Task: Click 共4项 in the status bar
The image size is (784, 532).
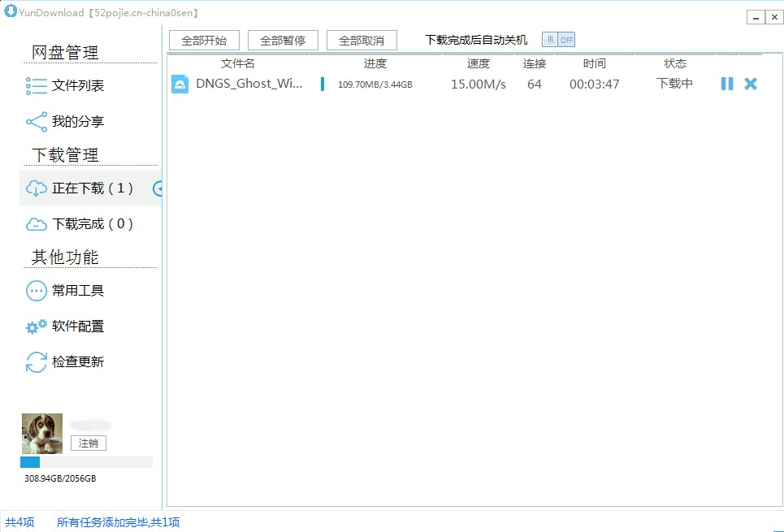Action: (20, 522)
